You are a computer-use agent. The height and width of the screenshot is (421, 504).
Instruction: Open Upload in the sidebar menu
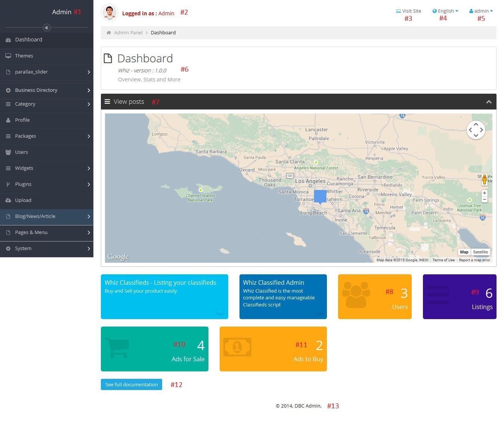47,200
